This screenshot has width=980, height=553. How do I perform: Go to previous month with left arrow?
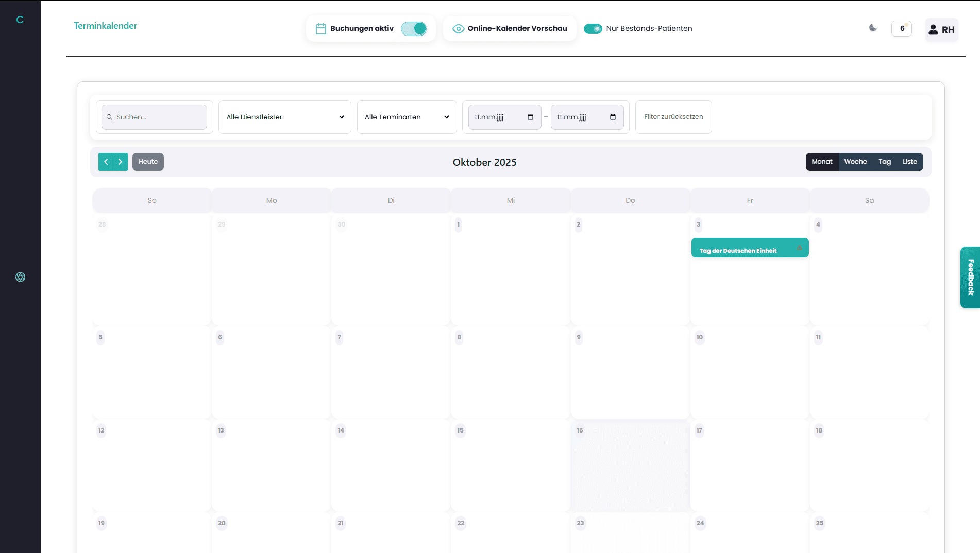106,162
